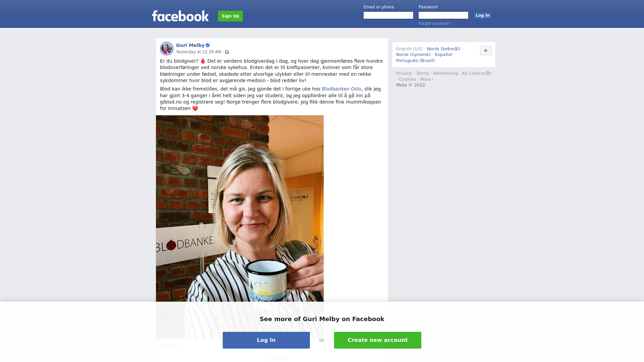This screenshot has height=362, width=644.
Task: Click the header Log In button
Action: tap(483, 15)
